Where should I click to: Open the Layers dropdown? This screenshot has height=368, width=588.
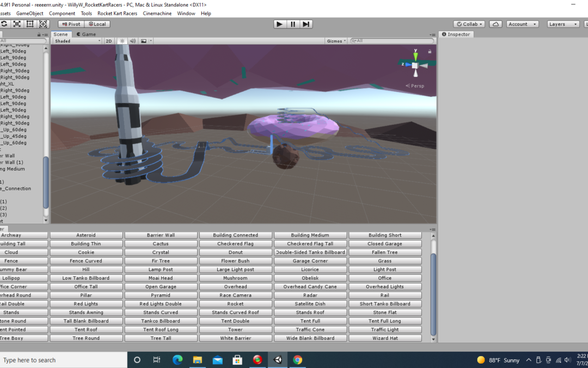(x=563, y=24)
